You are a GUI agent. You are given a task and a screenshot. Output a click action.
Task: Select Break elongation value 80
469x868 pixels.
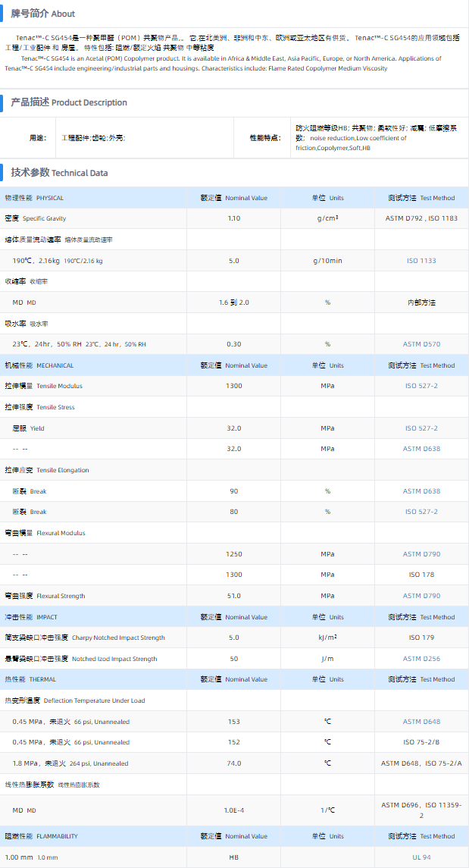click(x=234, y=512)
